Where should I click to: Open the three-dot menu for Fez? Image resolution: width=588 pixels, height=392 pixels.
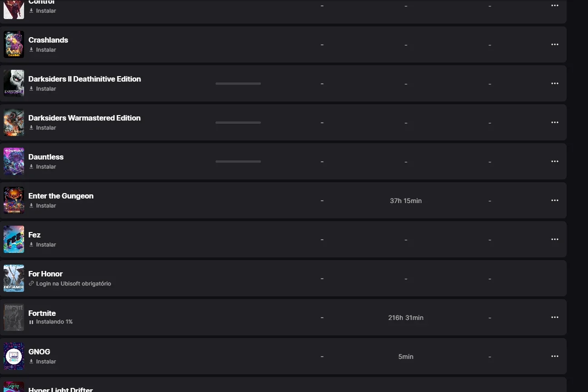pyautogui.click(x=554, y=239)
